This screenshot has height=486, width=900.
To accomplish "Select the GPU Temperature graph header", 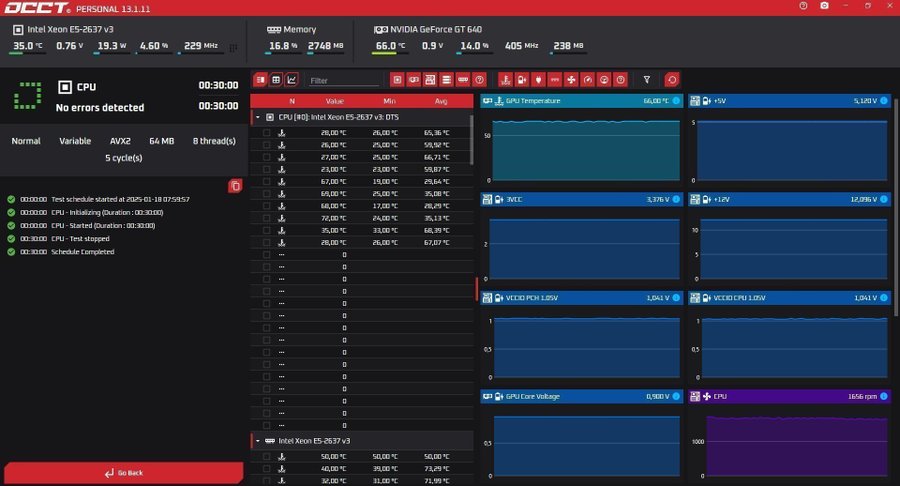I will 582,101.
